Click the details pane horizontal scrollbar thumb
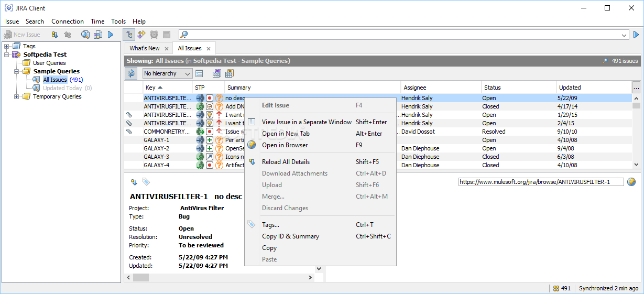The height and width of the screenshot is (294, 644). point(141,277)
